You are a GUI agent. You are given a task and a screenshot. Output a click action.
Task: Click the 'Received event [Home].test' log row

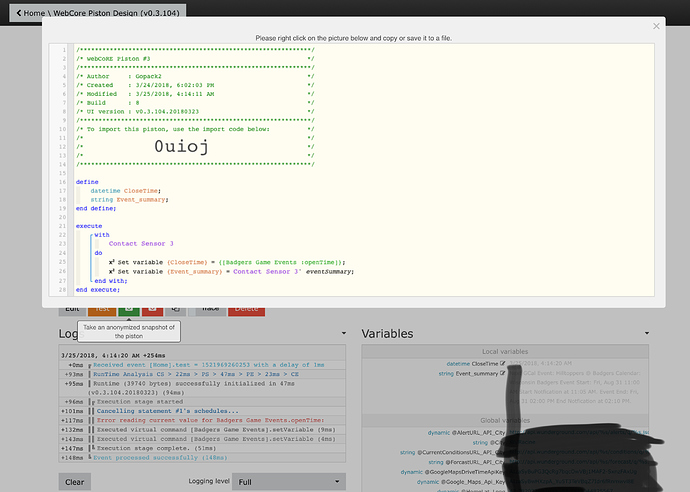[x=202, y=365]
